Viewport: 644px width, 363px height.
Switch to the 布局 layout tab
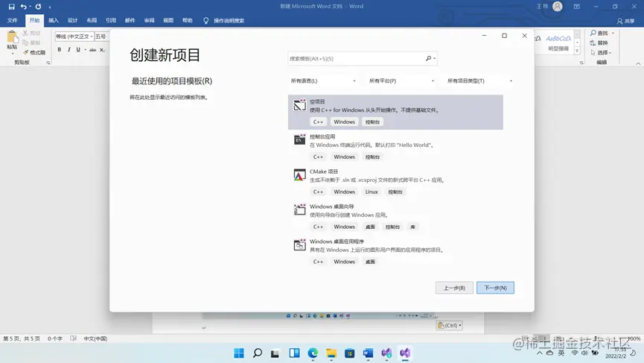point(92,21)
